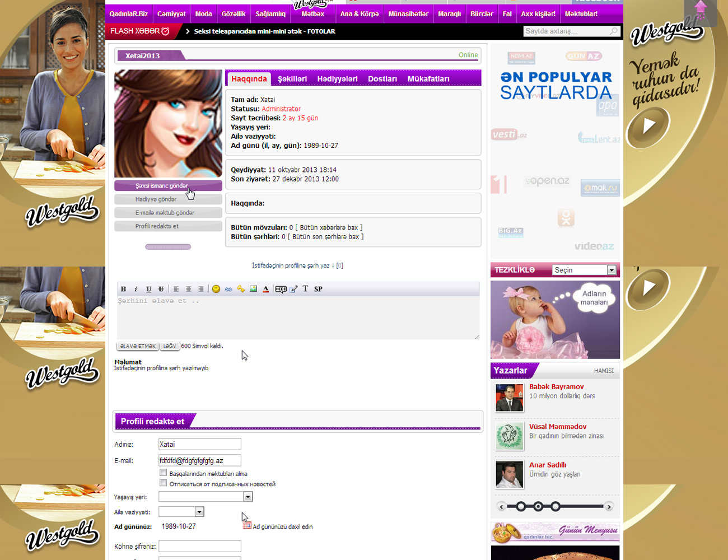Apply underline formatting in comment editor

click(x=148, y=289)
